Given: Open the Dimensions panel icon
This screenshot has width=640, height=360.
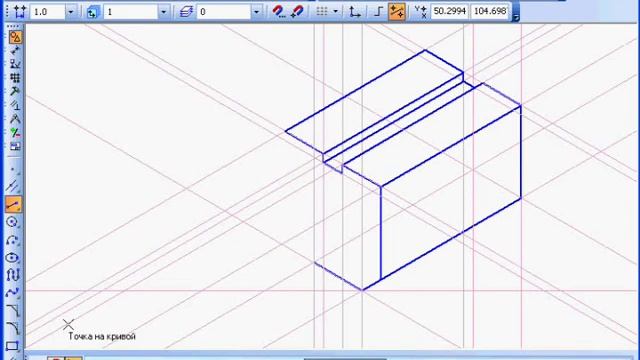Looking at the screenshot, I should [x=15, y=51].
